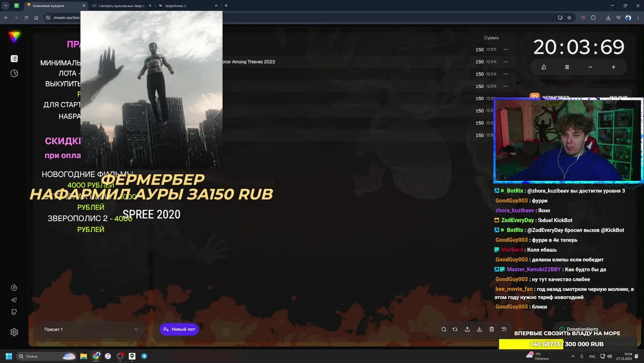This screenshot has height=363, width=644.
Task: Open Telegram from the taskbar
Action: pos(144,356)
